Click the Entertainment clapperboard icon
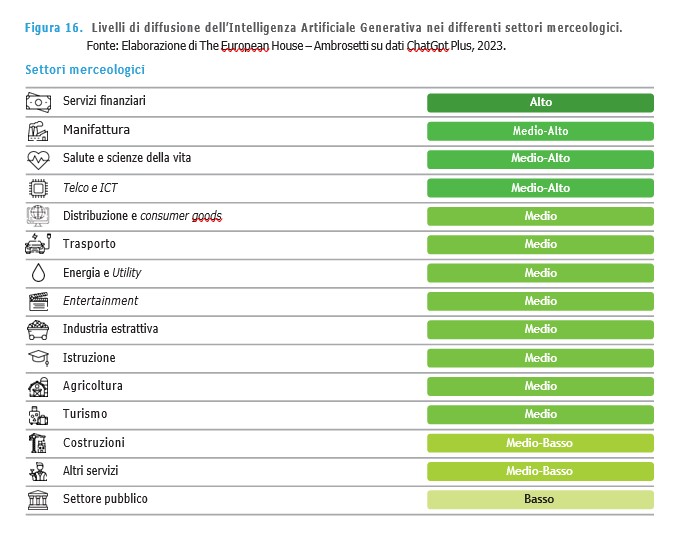 coord(38,301)
